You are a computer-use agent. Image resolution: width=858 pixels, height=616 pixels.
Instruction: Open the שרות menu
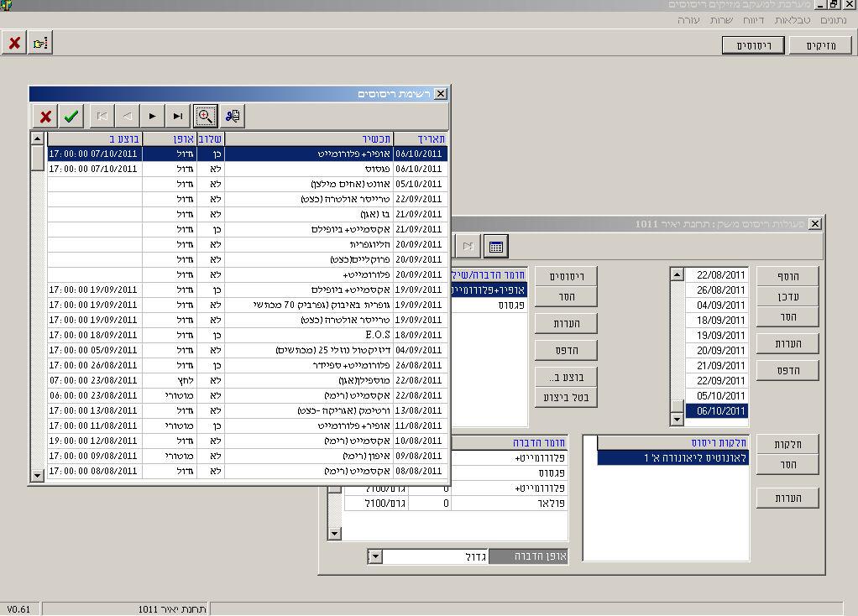721,20
